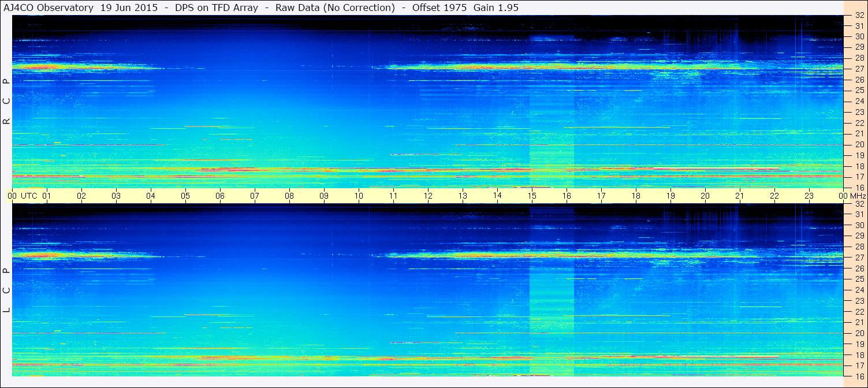Screen dimensions: 868x388
Task: Click the vertical 'L C P' panel label
Action: [x=6, y=290]
